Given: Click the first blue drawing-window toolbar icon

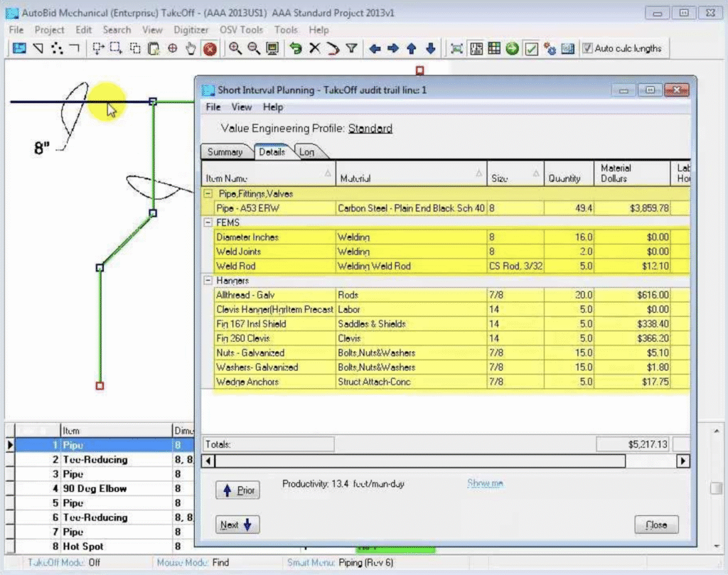Looking at the screenshot, I should click(19, 48).
